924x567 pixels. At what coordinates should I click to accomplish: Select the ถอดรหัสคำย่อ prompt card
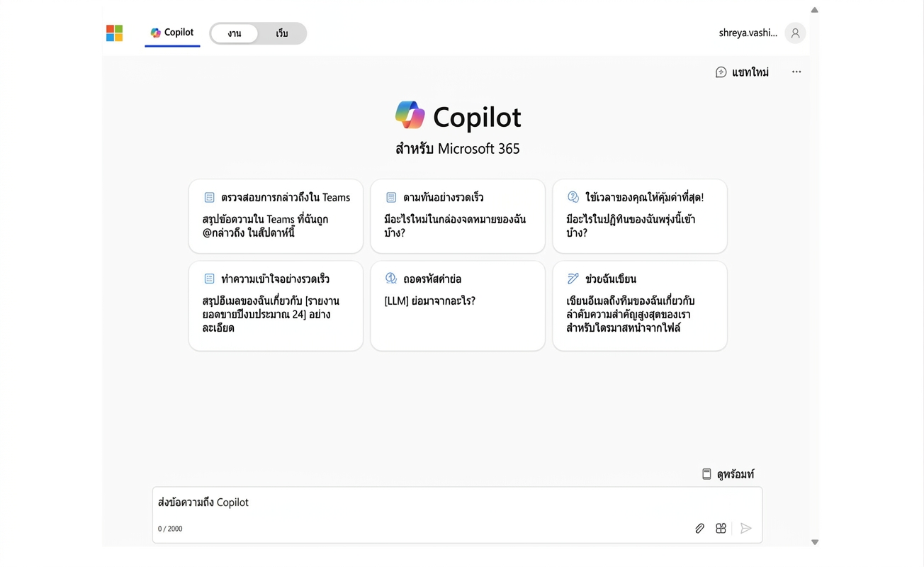coord(458,305)
